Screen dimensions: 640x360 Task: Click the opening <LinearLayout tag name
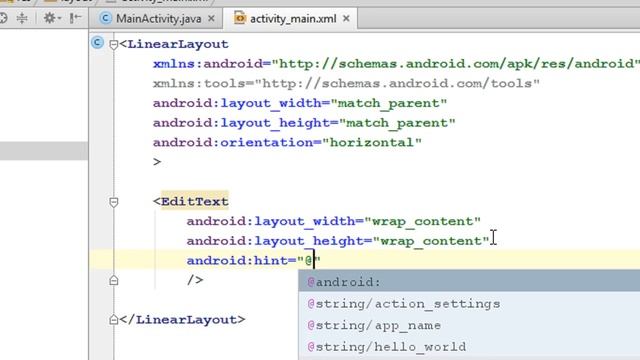click(178, 44)
